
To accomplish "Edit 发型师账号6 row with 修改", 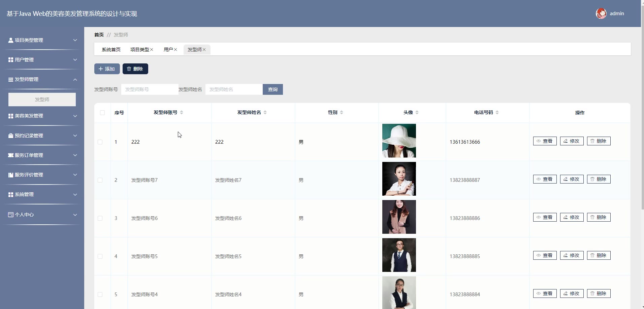I will coord(572,217).
